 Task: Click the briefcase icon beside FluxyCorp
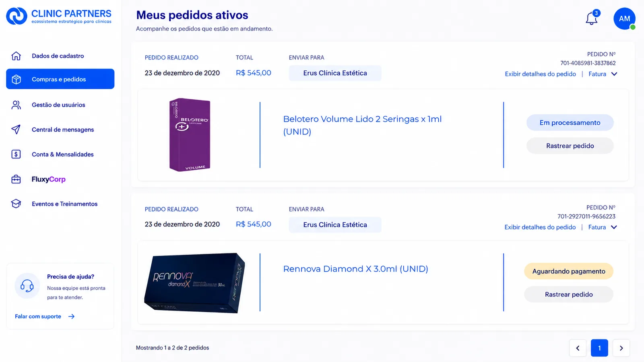16,179
